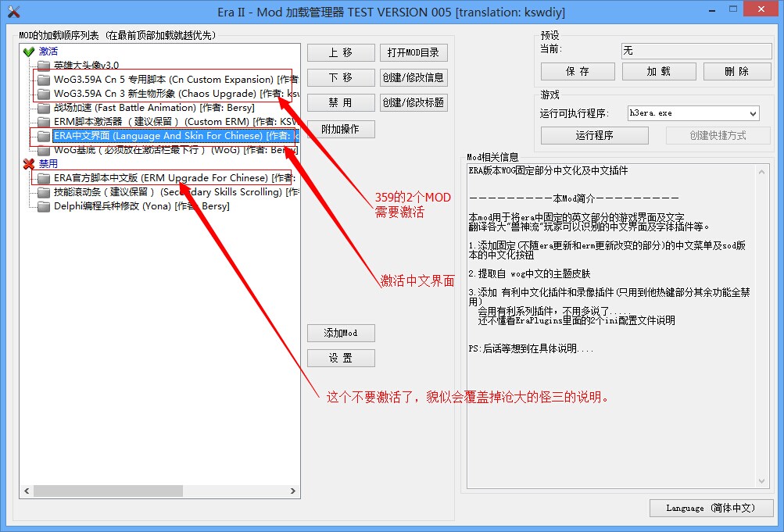This screenshot has width=784, height=532.
Task: Click the app icon in title bar
Action: pyautogui.click(x=12, y=12)
